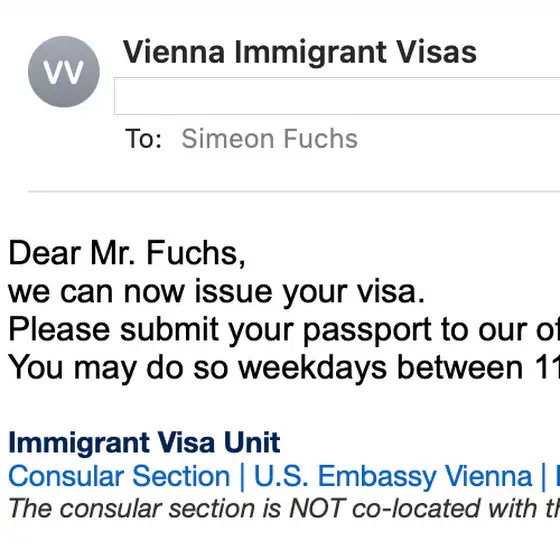Screen dimensions: 560x560
Task: Click the word passport in the body
Action: [x=367, y=330]
